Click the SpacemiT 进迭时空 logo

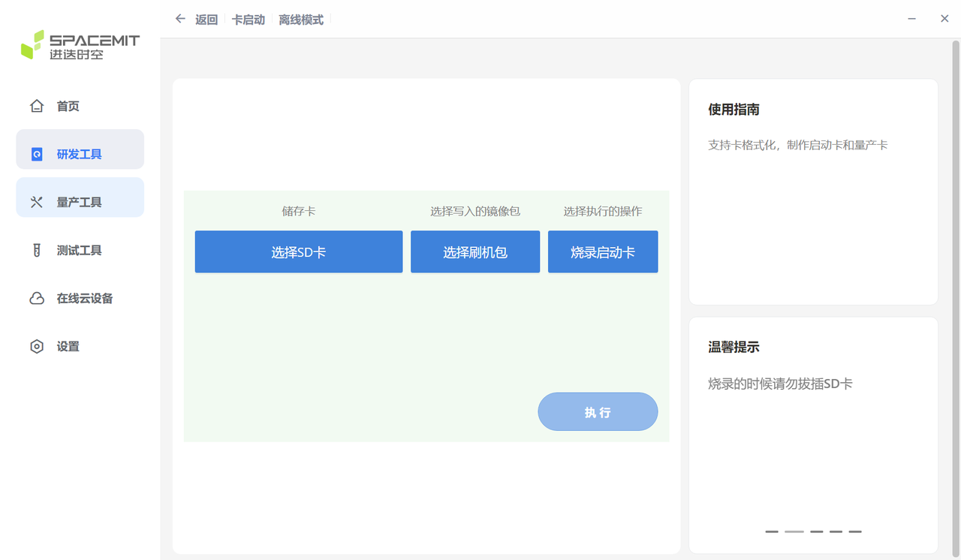click(80, 45)
